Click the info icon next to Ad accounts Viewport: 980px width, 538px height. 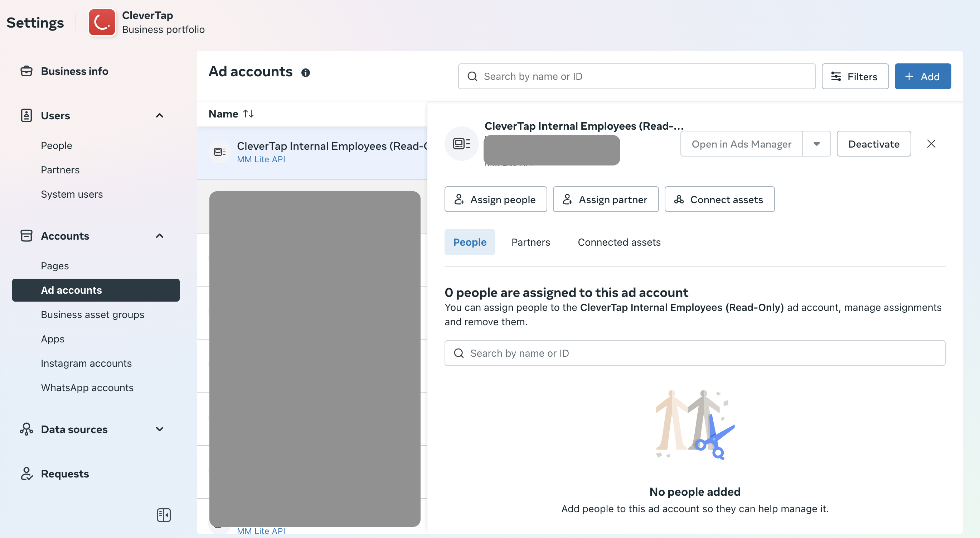tap(306, 73)
